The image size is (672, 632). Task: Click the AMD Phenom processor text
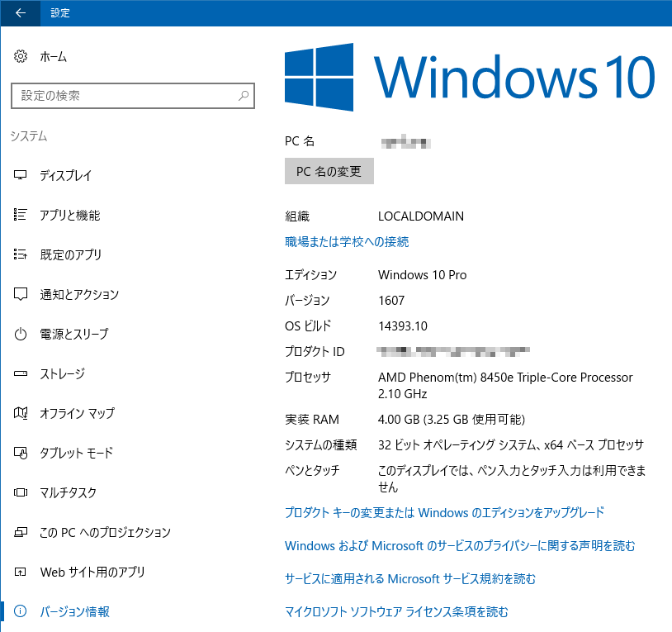coord(505,386)
